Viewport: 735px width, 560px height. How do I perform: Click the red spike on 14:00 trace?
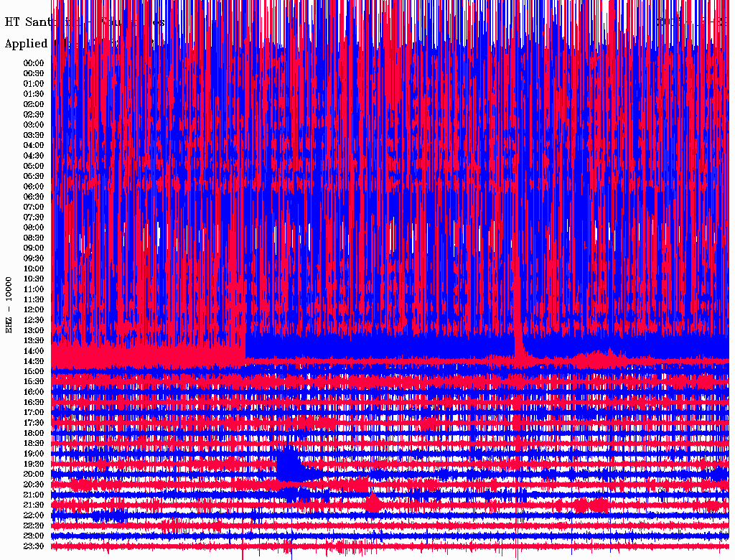coord(518,342)
